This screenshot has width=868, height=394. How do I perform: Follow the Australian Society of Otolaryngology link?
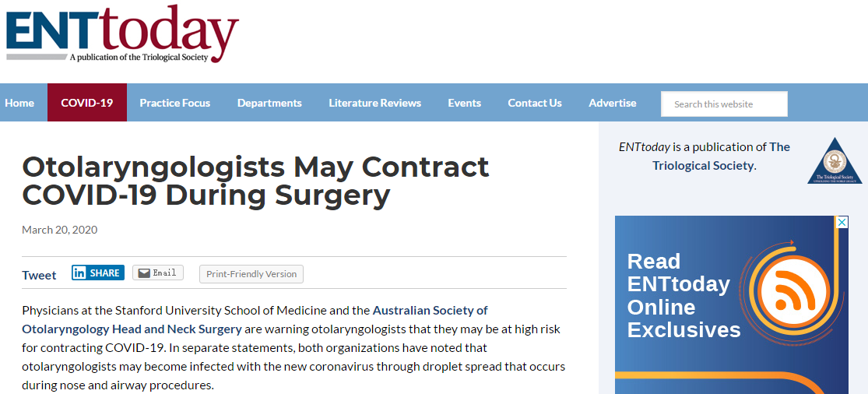click(x=255, y=319)
